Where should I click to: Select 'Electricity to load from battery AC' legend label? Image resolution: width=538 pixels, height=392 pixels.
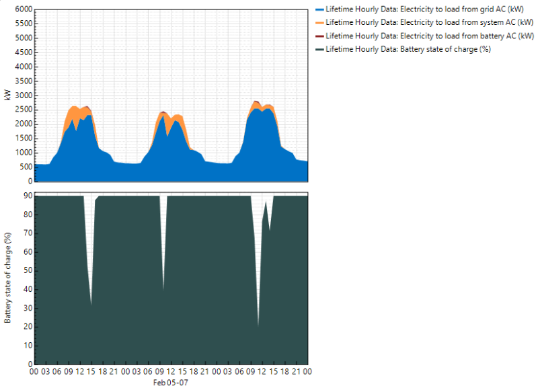click(x=430, y=36)
